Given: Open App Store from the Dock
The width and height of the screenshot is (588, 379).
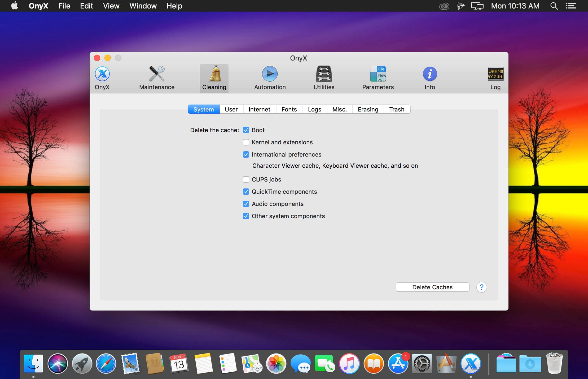Looking at the screenshot, I should click(398, 363).
